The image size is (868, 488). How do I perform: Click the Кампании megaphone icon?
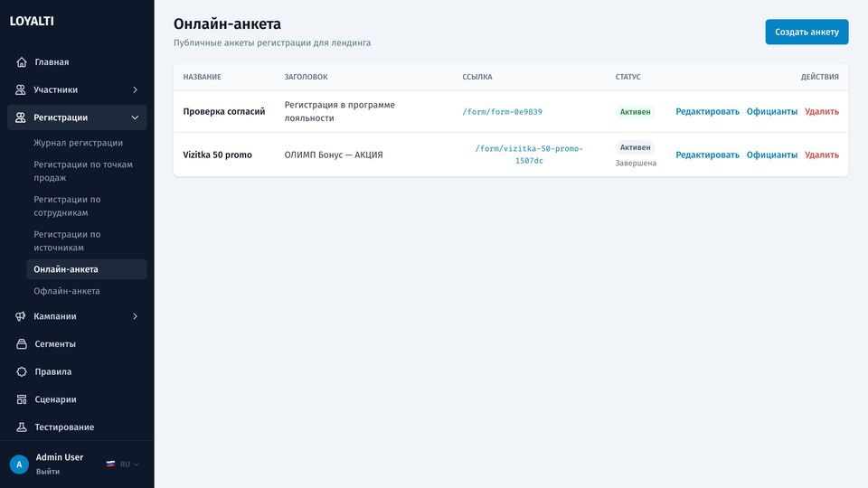[21, 316]
